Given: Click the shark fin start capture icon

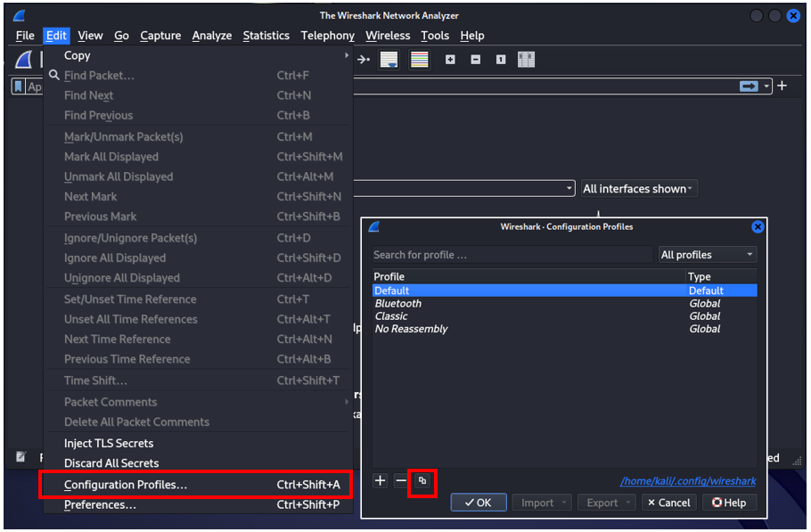Looking at the screenshot, I should (x=23, y=60).
